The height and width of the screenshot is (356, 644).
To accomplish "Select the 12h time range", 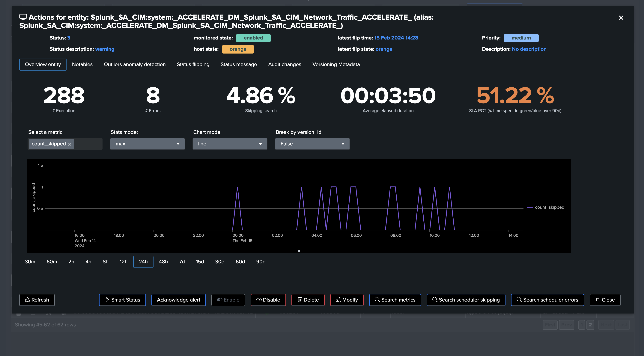I will 124,262.
